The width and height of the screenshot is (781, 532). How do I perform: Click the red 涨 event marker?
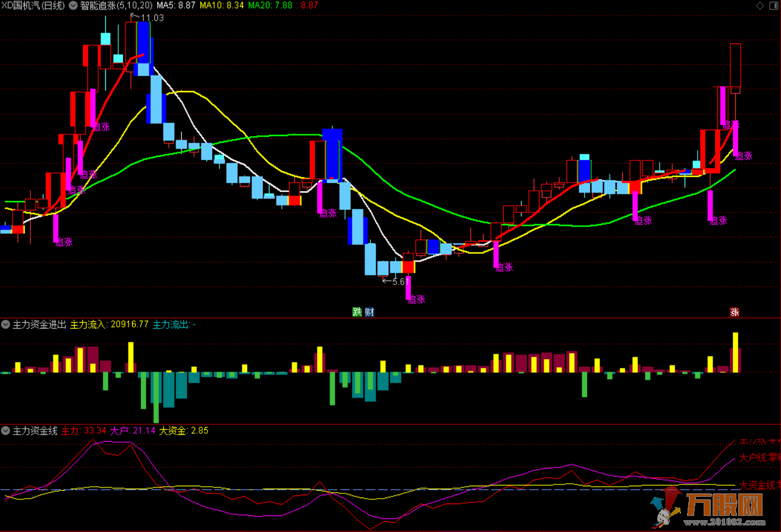point(735,312)
